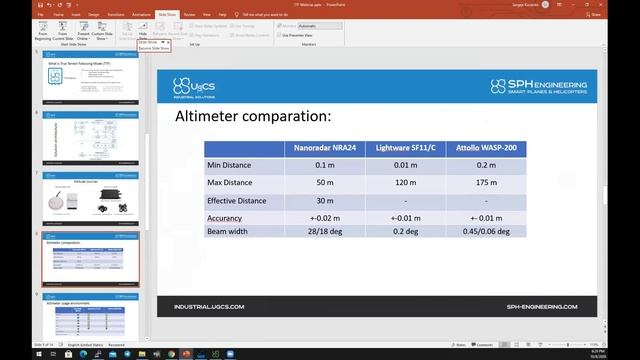Open the File menu tab

(x=40, y=14)
